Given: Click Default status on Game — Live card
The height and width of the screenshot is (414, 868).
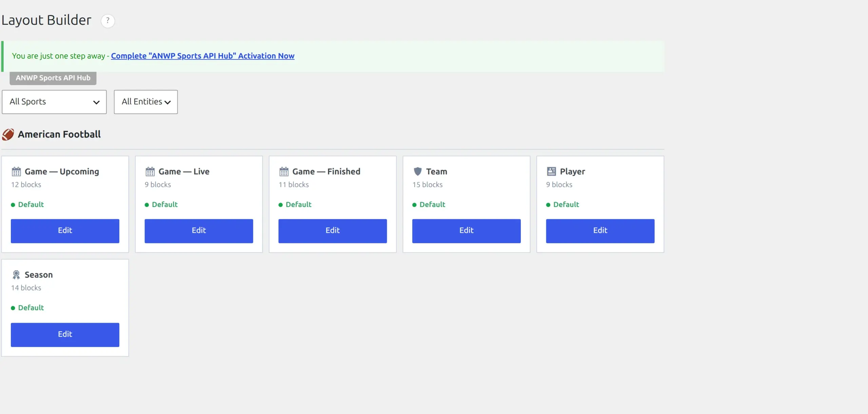Looking at the screenshot, I should coord(161,205).
